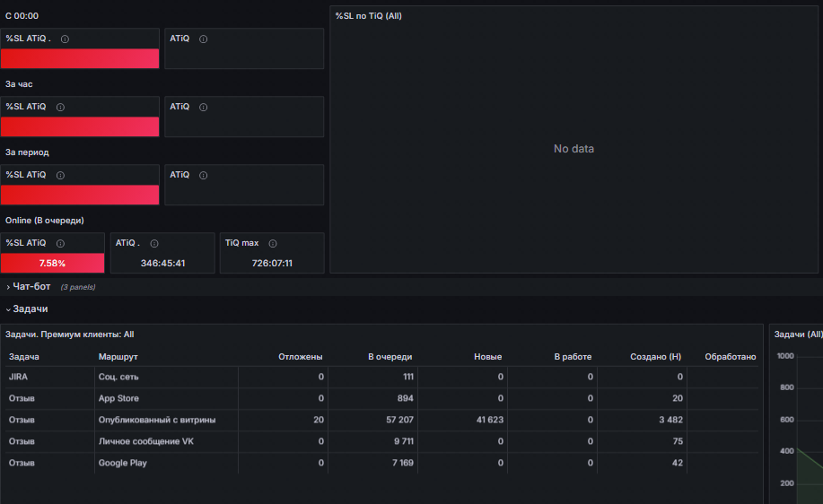Click the Google Play route cell
823x504 pixels.
point(123,463)
